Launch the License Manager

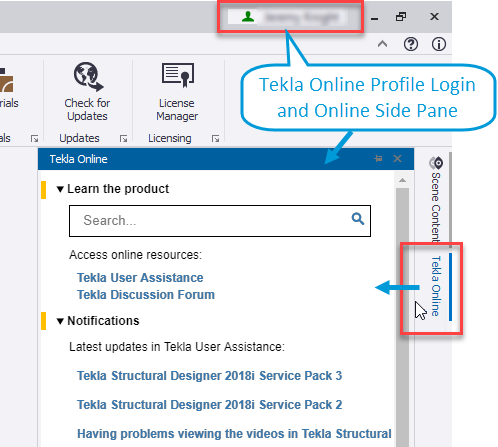point(177,91)
